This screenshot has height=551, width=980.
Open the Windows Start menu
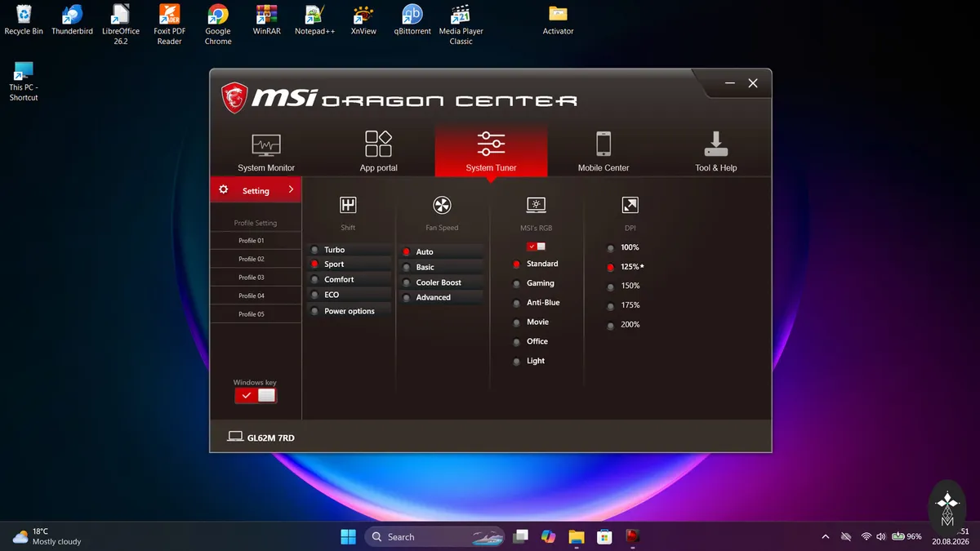[x=349, y=536]
